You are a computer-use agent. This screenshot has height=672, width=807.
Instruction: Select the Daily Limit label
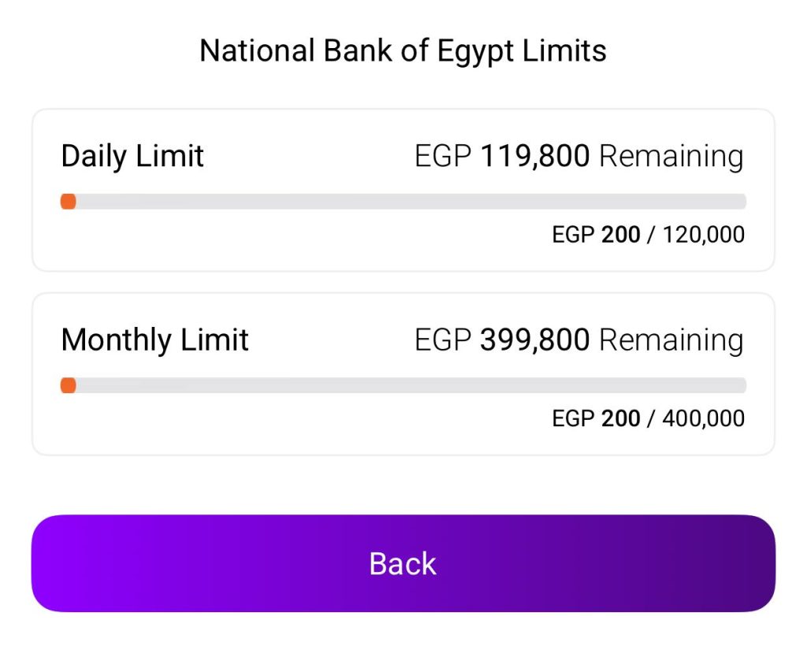(132, 156)
